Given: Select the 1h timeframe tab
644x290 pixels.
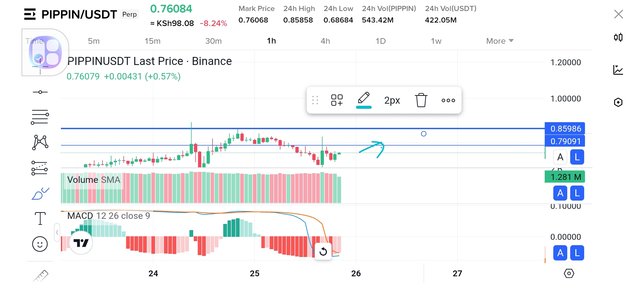Looking at the screenshot, I should click(x=271, y=41).
